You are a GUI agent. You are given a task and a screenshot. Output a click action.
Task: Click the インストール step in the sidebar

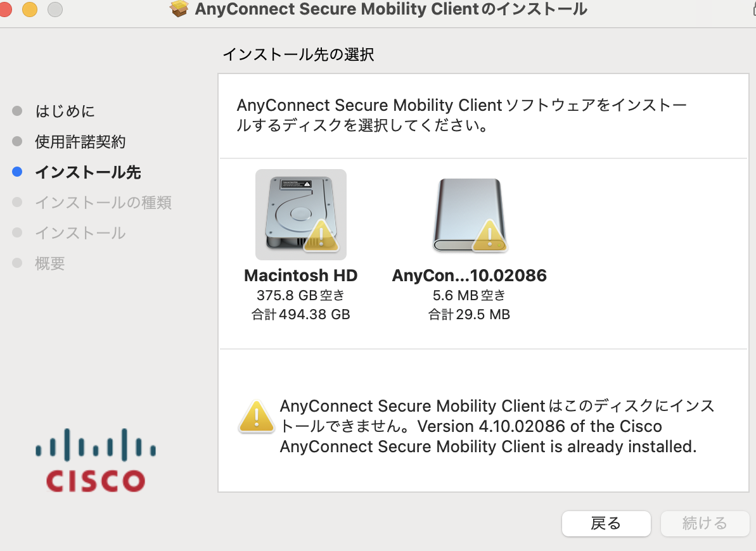[x=80, y=233]
